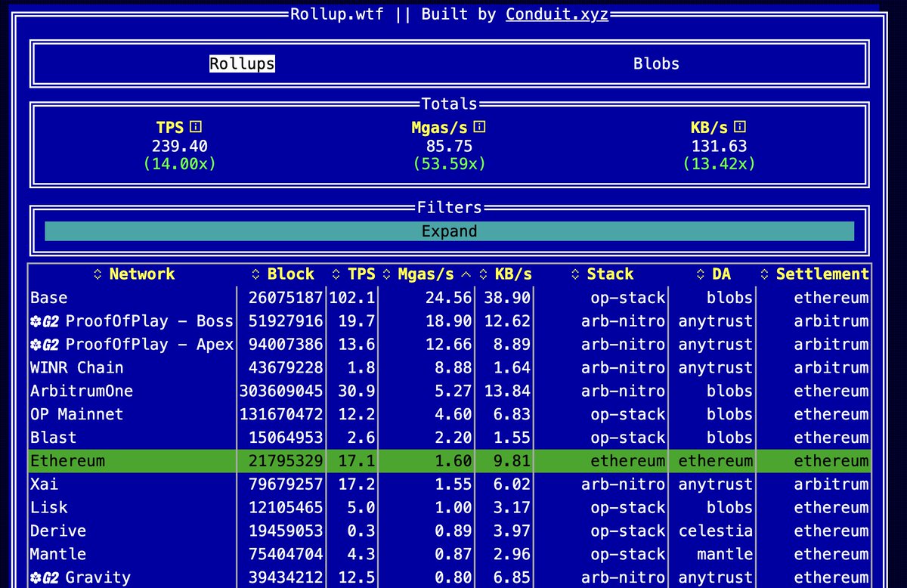
Task: Click WINR Chain Mgas/s value 8.88
Action: [x=453, y=368]
